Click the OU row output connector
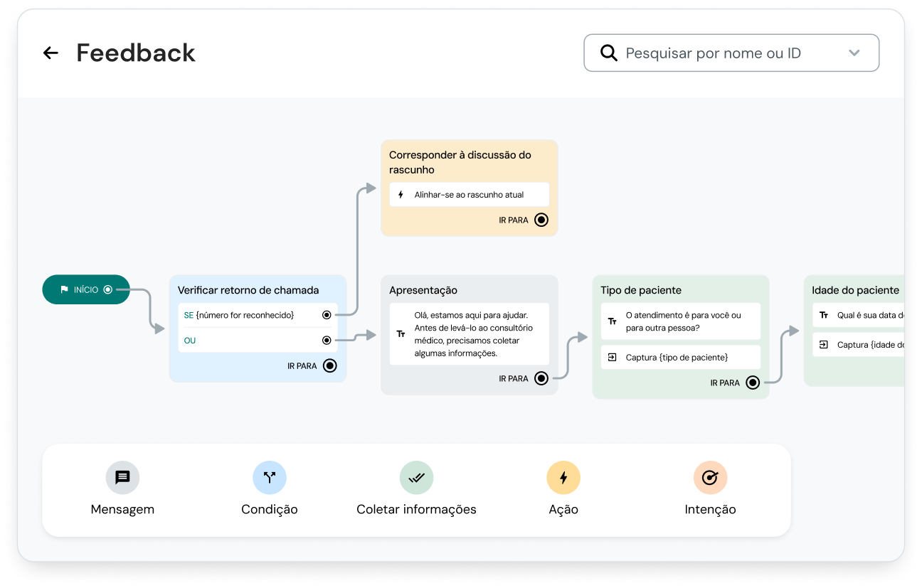 click(327, 341)
